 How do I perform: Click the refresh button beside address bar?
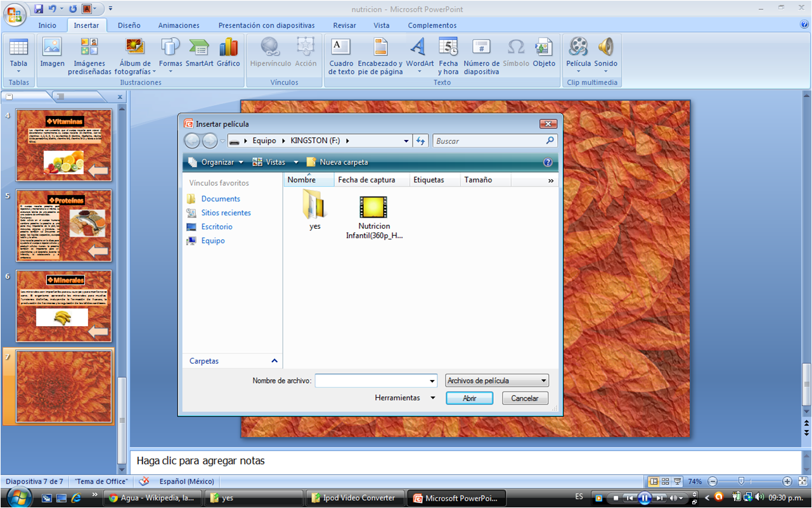pyautogui.click(x=421, y=141)
